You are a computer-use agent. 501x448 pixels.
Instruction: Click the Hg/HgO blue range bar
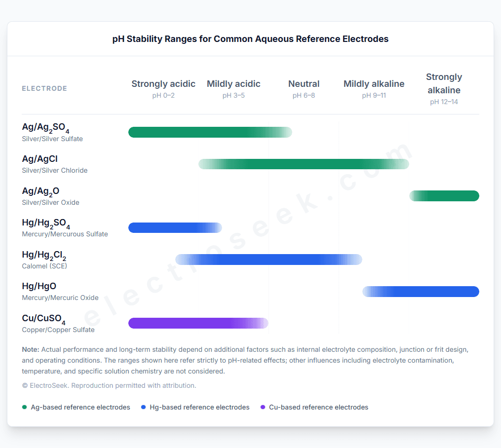coord(421,292)
